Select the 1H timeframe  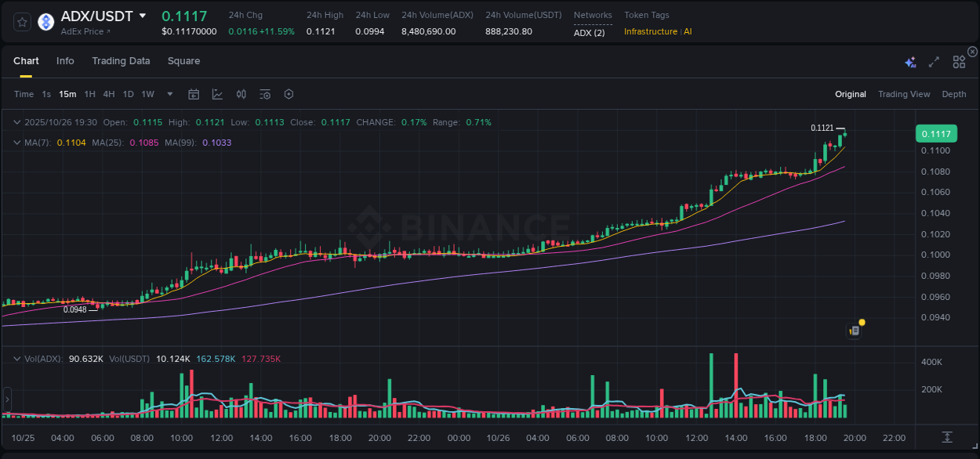[x=89, y=94]
